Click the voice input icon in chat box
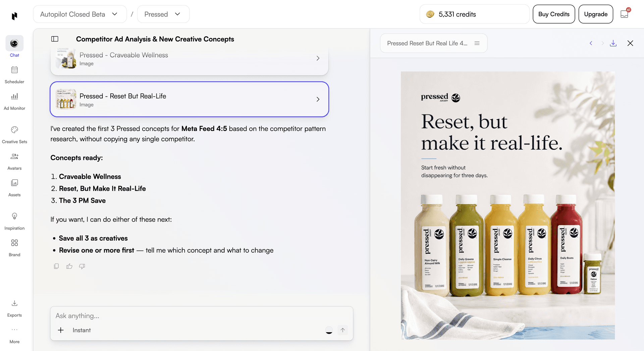This screenshot has width=644, height=351. pos(329,330)
